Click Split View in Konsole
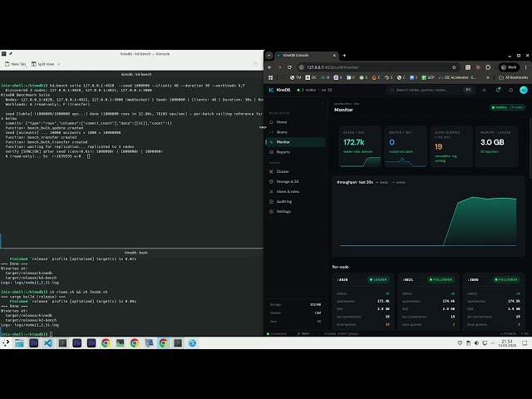Viewport: 532px width, 399px height. tap(43, 64)
